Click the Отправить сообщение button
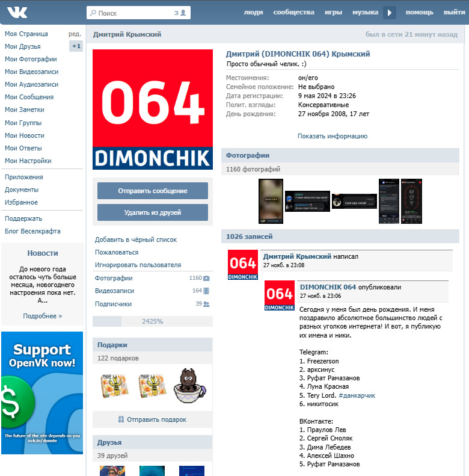This screenshot has width=469, height=476. pos(153,191)
